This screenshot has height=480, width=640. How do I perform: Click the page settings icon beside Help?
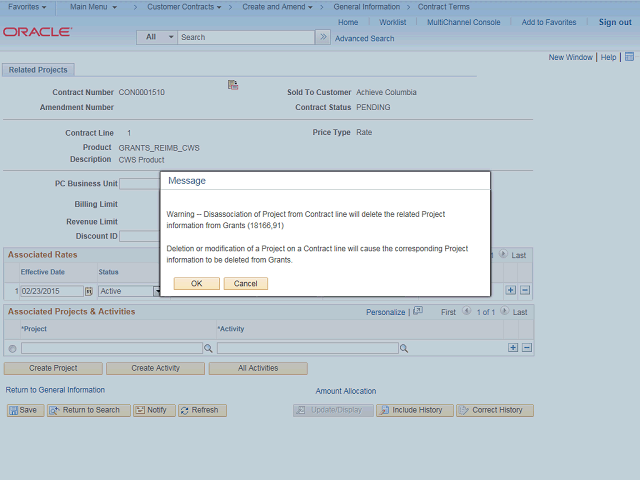click(629, 57)
